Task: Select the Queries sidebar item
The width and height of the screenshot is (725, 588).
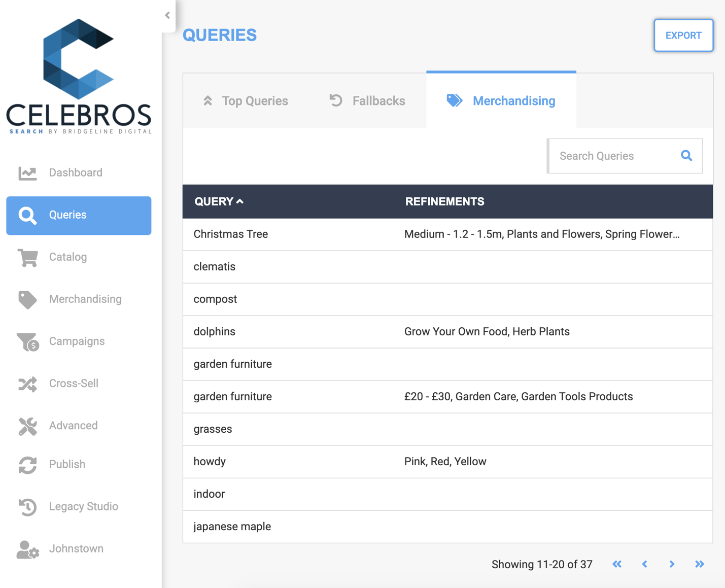Action: tap(79, 215)
